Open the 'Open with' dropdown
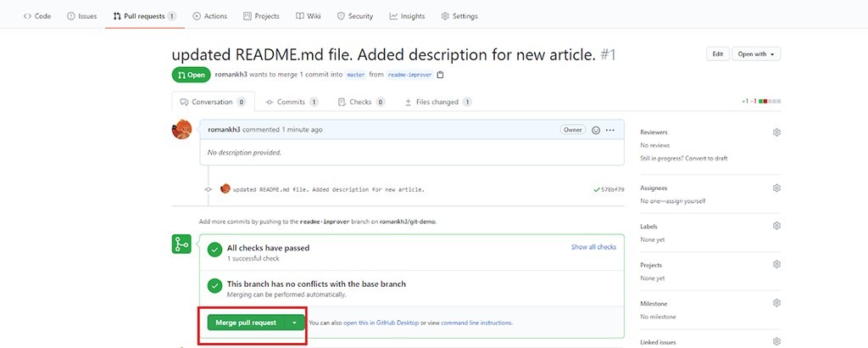 756,53
